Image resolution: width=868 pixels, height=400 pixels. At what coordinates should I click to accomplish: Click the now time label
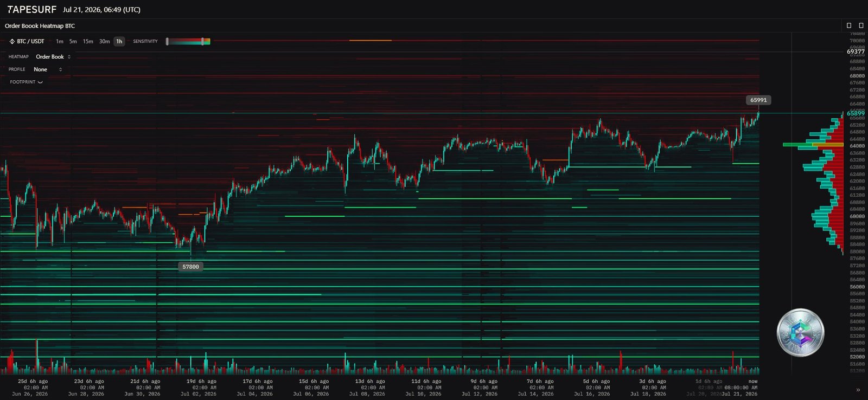[753, 382]
